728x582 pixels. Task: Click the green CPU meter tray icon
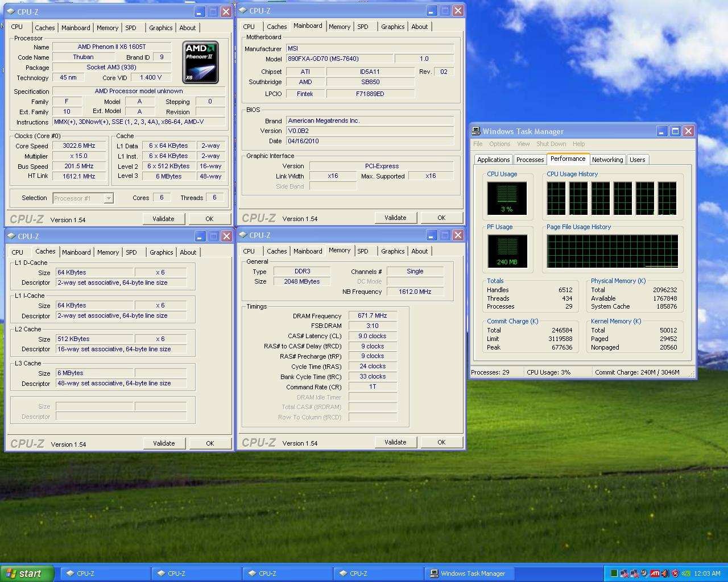coord(614,573)
